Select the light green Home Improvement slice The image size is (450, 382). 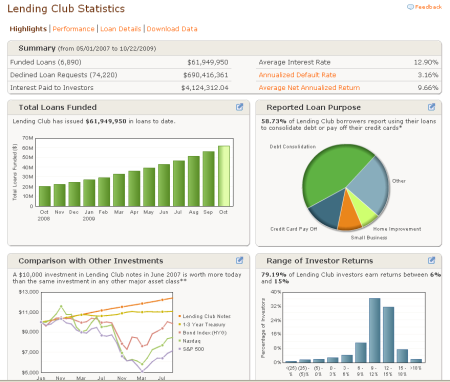click(x=363, y=212)
